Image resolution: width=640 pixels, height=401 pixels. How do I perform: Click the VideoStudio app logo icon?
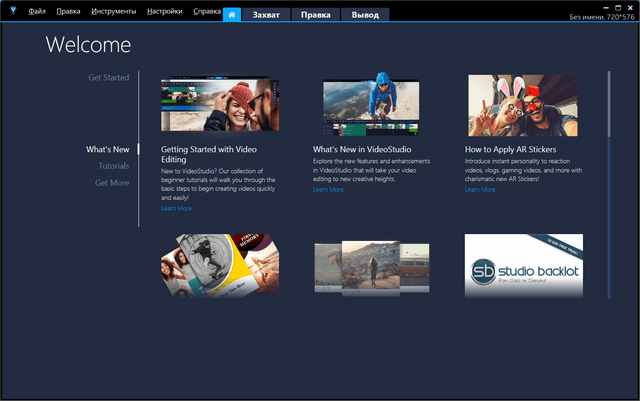[x=13, y=11]
